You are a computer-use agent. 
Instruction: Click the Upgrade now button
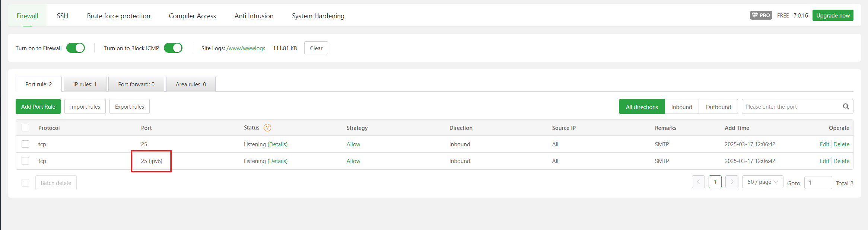point(833,15)
